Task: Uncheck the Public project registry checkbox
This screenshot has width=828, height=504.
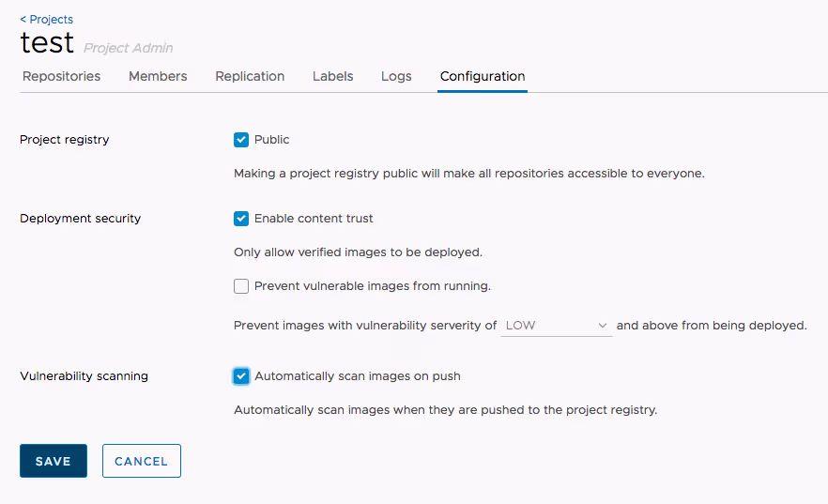Action: pyautogui.click(x=241, y=140)
